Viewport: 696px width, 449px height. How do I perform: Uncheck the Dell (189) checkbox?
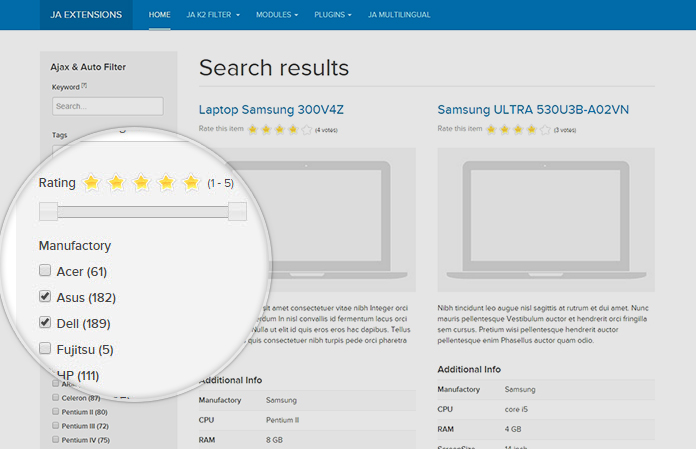45,322
